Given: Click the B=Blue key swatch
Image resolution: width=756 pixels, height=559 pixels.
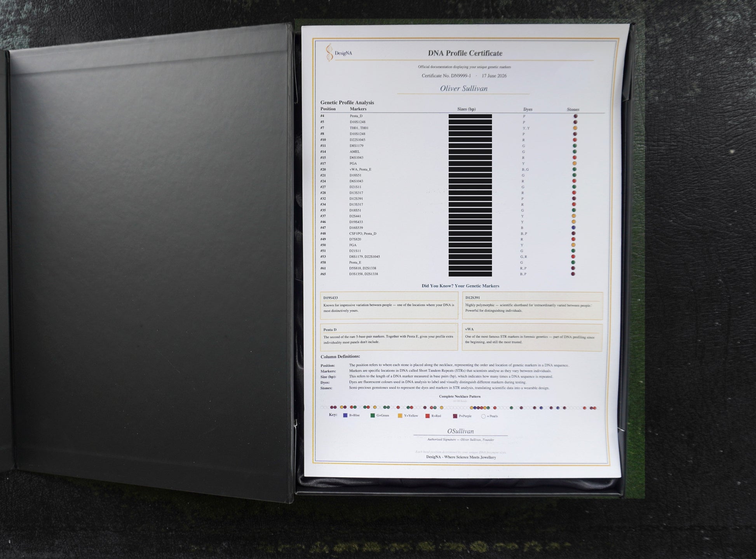Looking at the screenshot, I should [345, 415].
